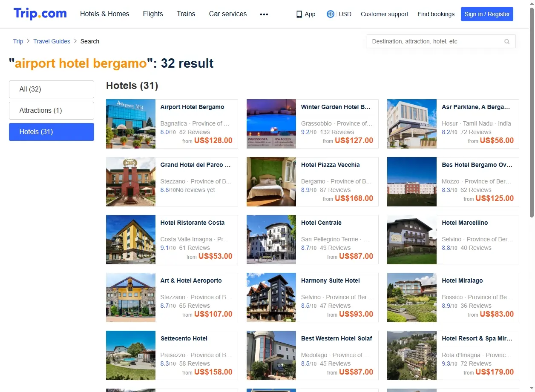Click Hotel Piazza Vecchia title
Viewport: 535px width, 392px height.
point(330,165)
